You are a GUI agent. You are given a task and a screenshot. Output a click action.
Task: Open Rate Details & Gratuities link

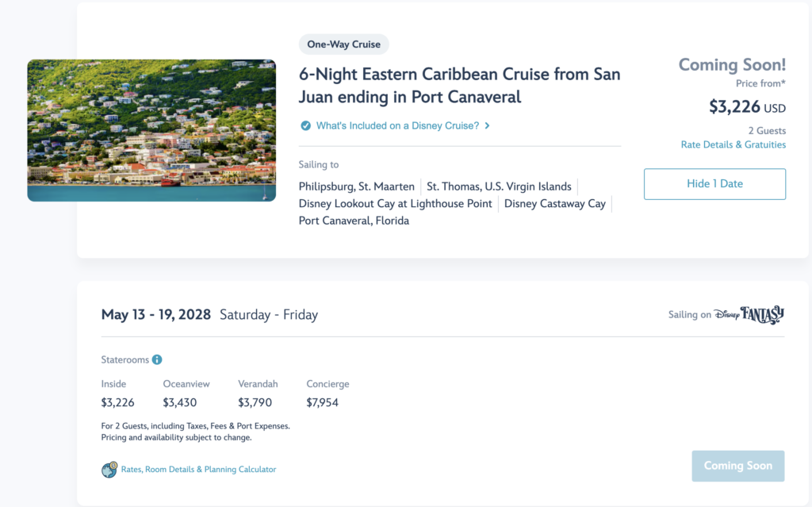(x=733, y=144)
